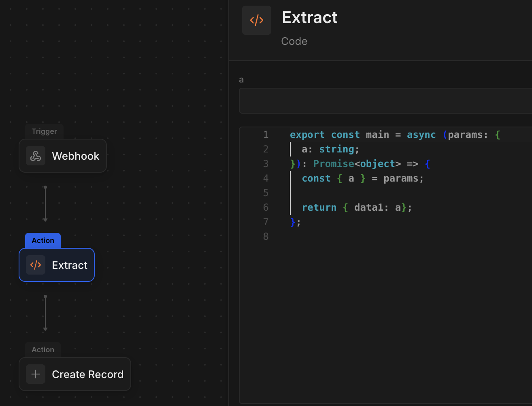
Task: Open the Create Record action node
Action: [x=75, y=374]
